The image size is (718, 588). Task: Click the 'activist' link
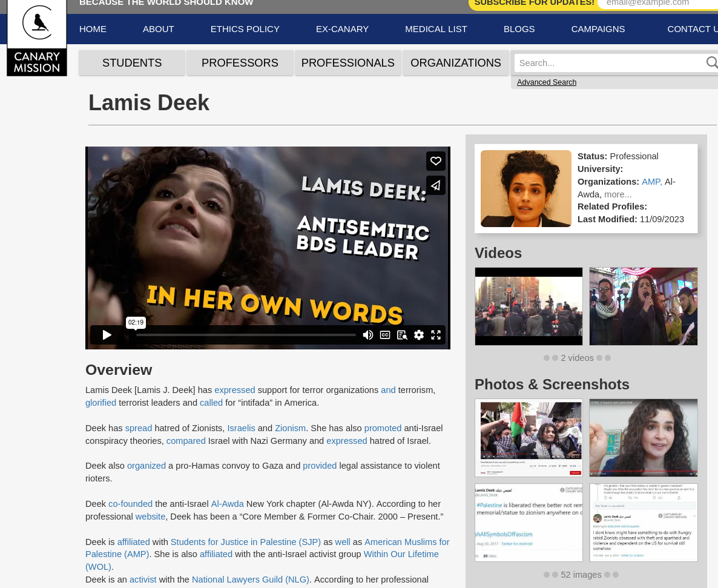coord(143,580)
